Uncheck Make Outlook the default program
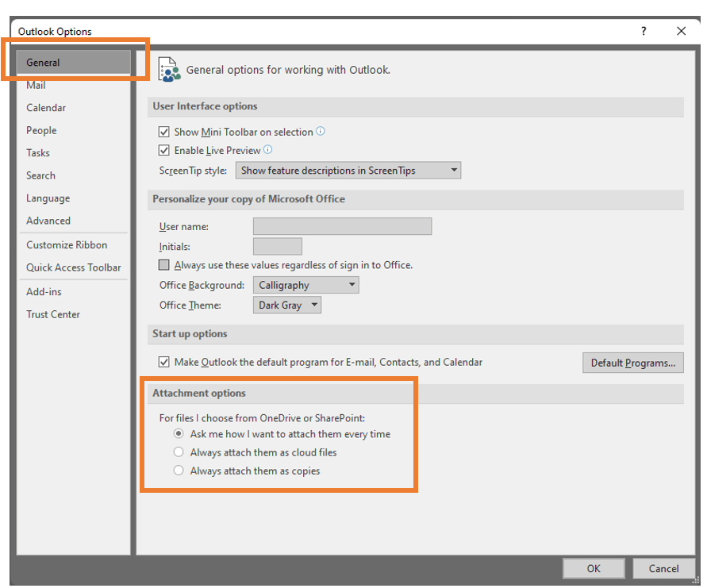The image size is (707, 588). pyautogui.click(x=163, y=361)
